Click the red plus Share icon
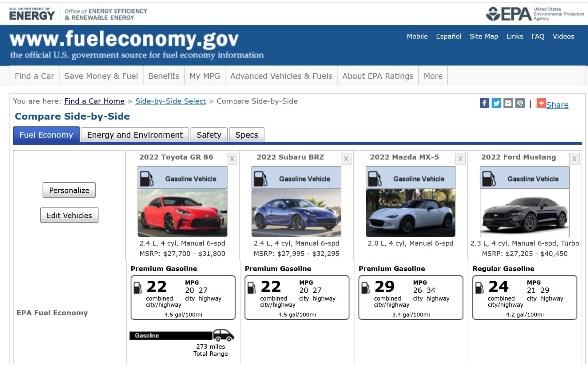 pyautogui.click(x=541, y=103)
